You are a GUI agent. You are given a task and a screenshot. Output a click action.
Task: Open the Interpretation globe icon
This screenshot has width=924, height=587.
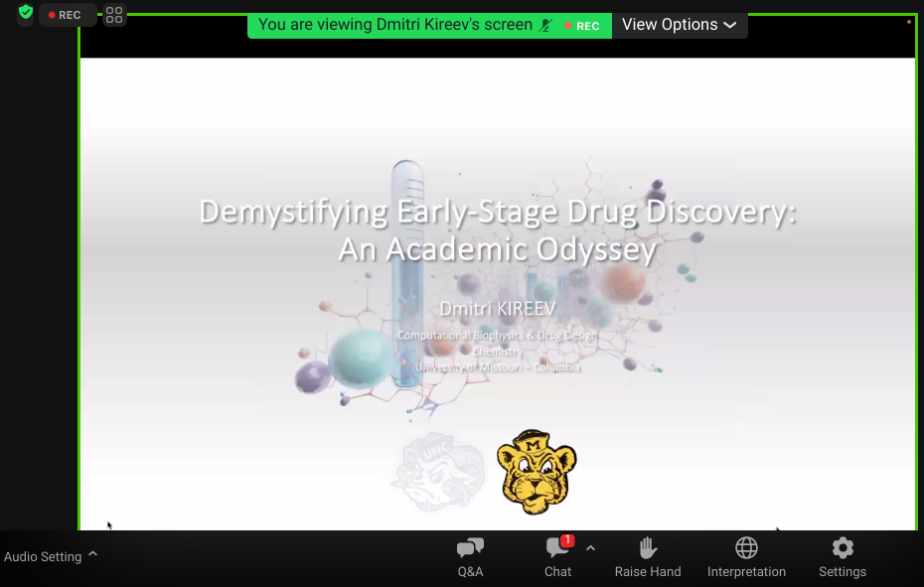746,556
